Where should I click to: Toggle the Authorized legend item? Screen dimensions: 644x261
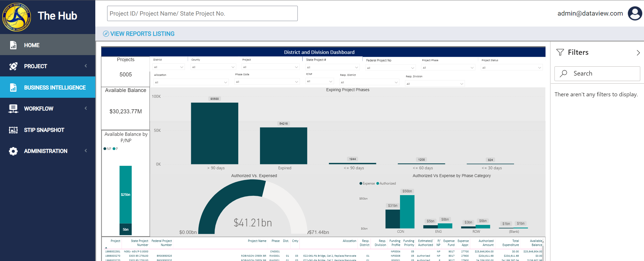(386, 183)
